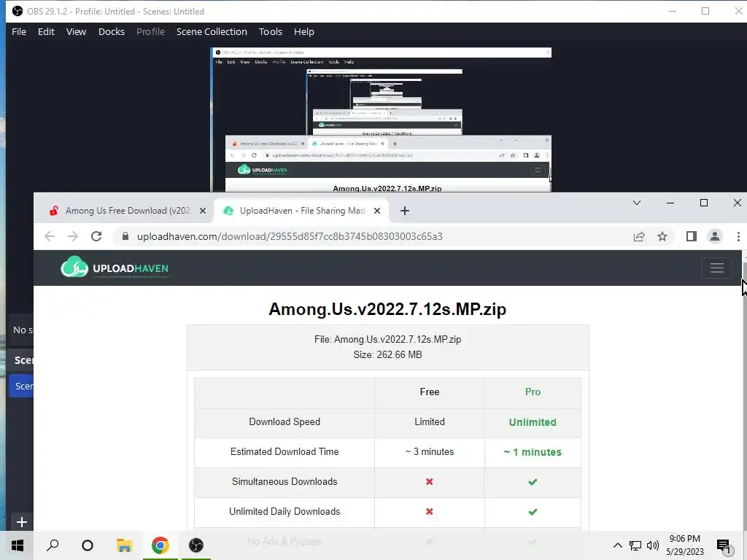Open Chrome profile avatar

pos(715,236)
